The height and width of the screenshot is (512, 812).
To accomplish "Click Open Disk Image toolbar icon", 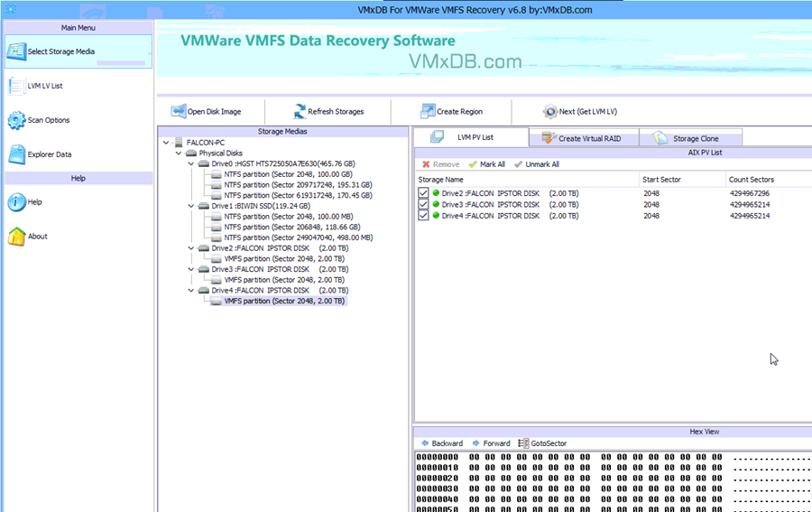I will tap(179, 111).
